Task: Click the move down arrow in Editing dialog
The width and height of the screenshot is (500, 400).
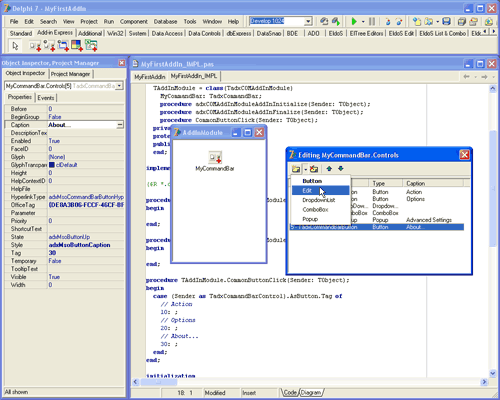Action: 341,169
